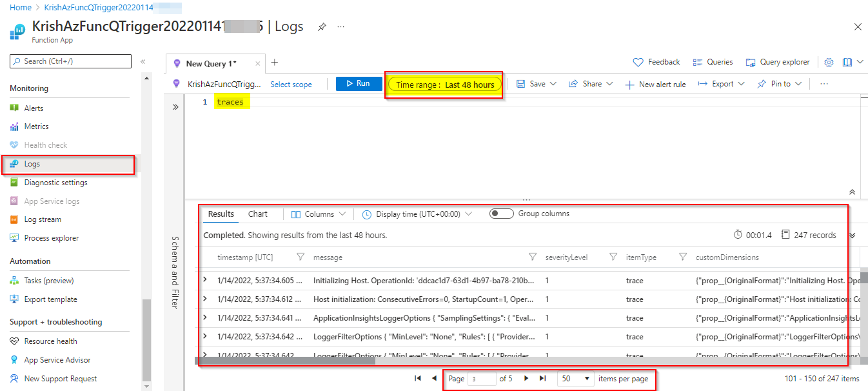Click the Page number input field

(x=482, y=379)
